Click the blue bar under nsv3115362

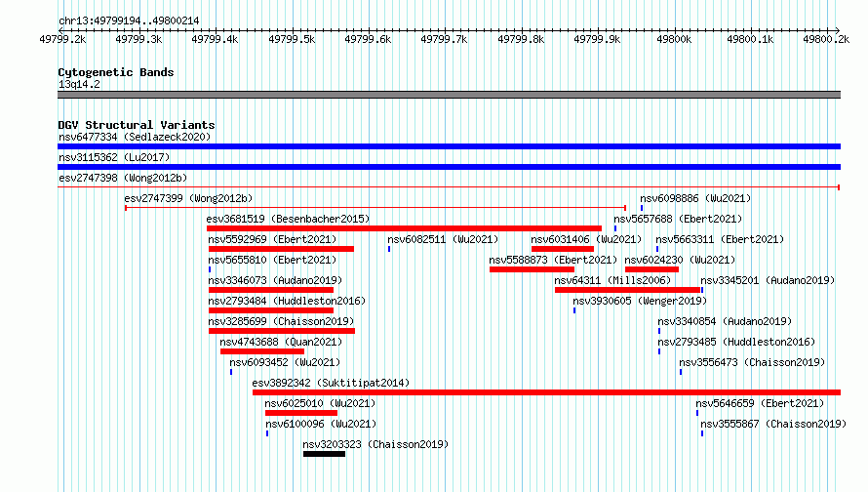(x=449, y=167)
